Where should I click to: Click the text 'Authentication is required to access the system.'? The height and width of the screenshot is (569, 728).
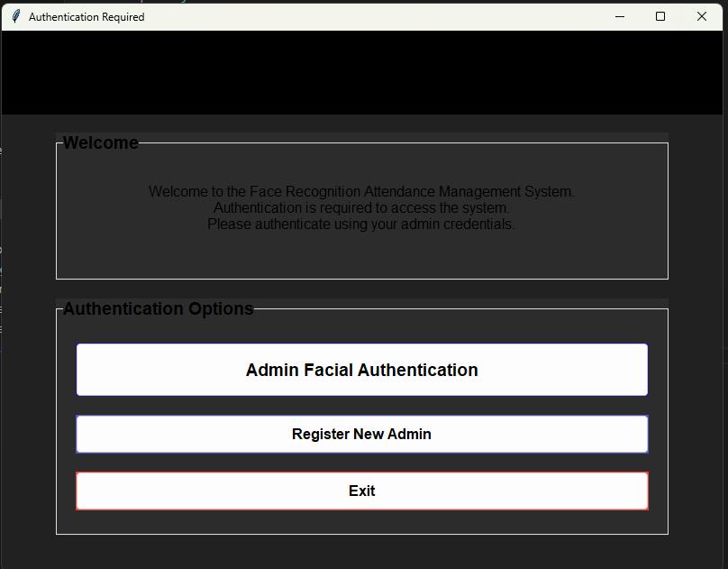[x=361, y=207]
